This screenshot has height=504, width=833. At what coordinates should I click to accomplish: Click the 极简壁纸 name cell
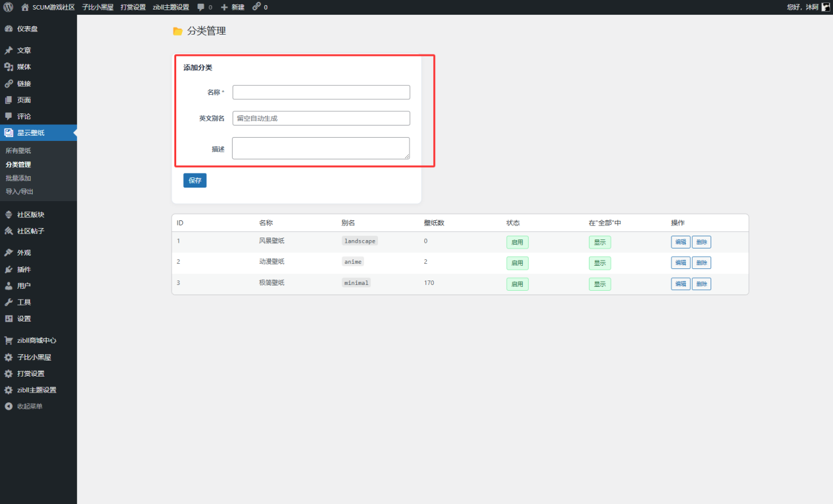tap(272, 282)
